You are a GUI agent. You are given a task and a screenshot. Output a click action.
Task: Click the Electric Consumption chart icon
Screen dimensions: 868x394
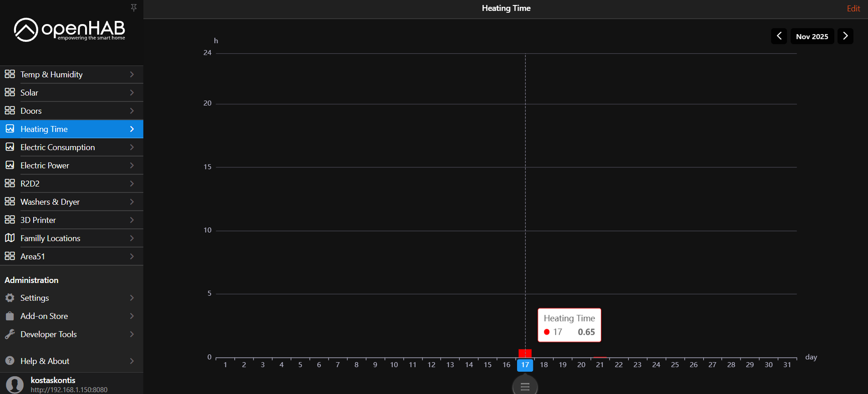coord(10,147)
